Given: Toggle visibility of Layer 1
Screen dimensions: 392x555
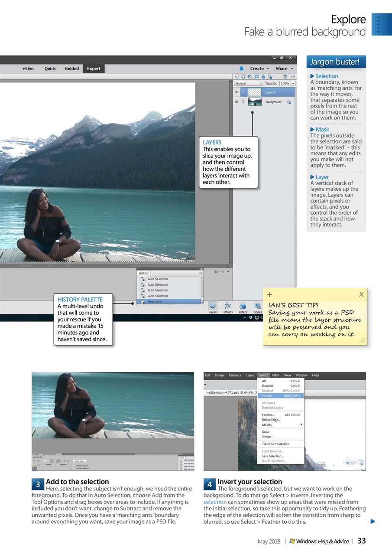Looking at the screenshot, I should pyautogui.click(x=236, y=92).
